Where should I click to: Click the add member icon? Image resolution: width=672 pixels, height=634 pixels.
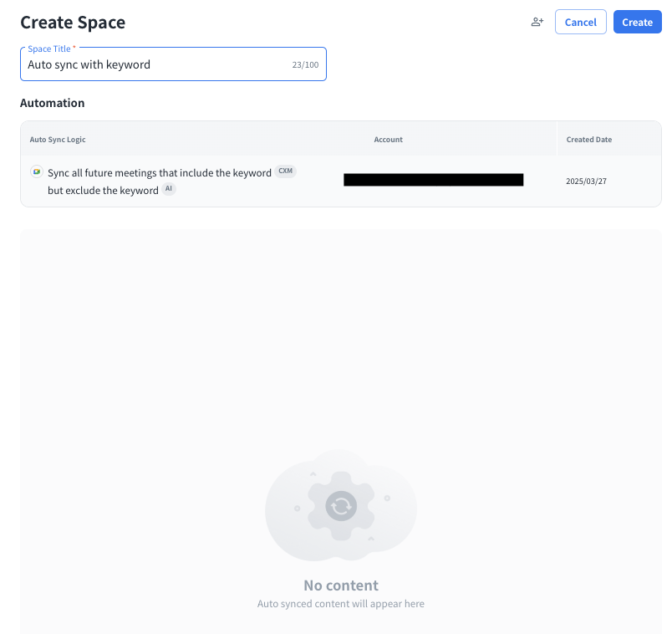(537, 23)
